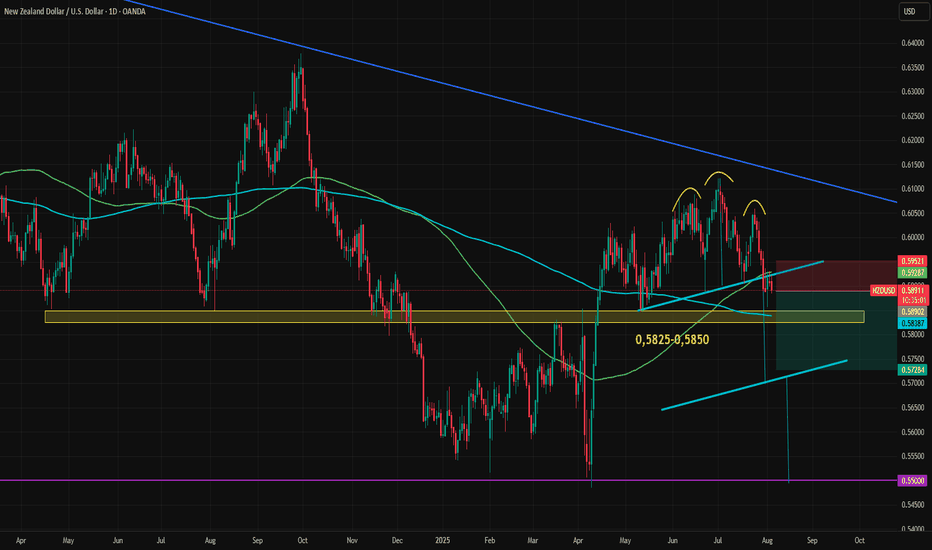Select the gray 0.58902 price tag
The width and height of the screenshot is (932, 550).
tap(912, 312)
